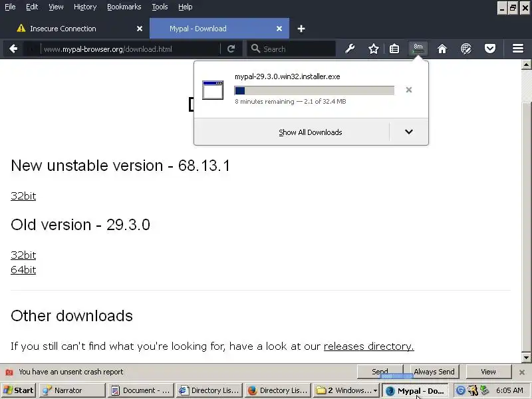Open a new tab with plus
532x399 pixels.
(301, 29)
